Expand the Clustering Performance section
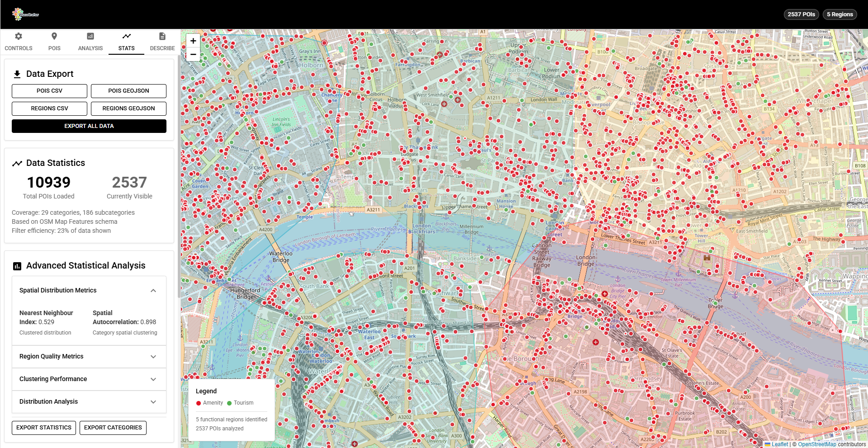This screenshot has height=448, width=868. coord(153,379)
